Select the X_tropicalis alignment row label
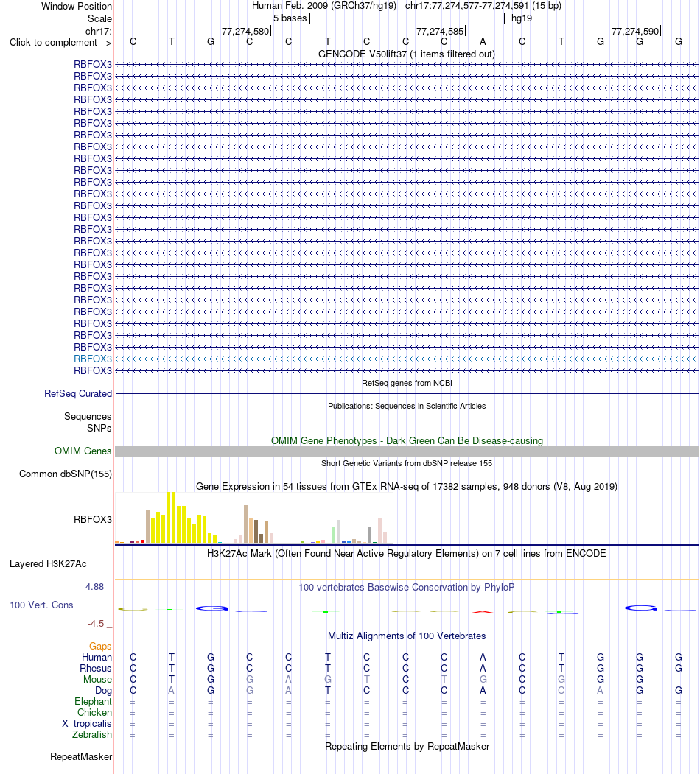The image size is (700, 774). pos(87,724)
